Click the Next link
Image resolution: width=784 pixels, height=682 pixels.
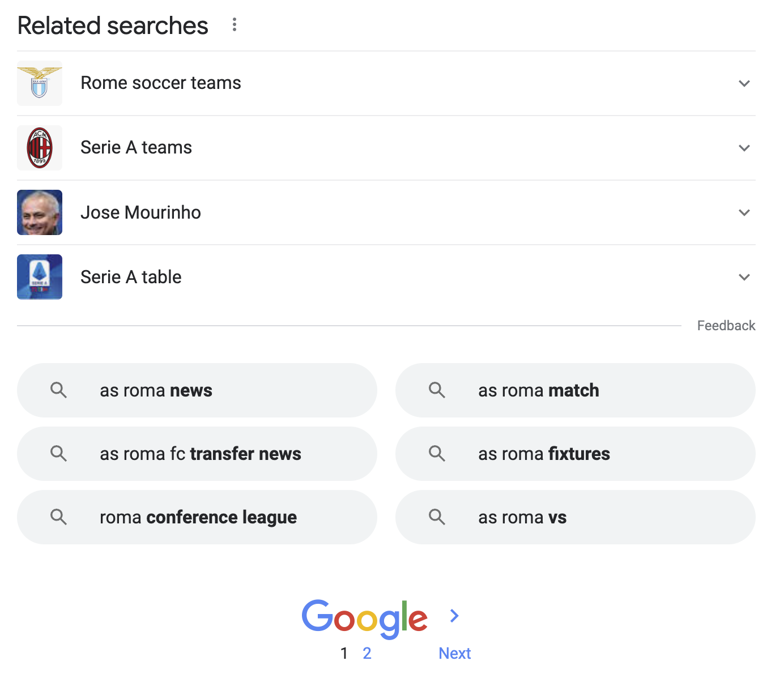coord(455,653)
